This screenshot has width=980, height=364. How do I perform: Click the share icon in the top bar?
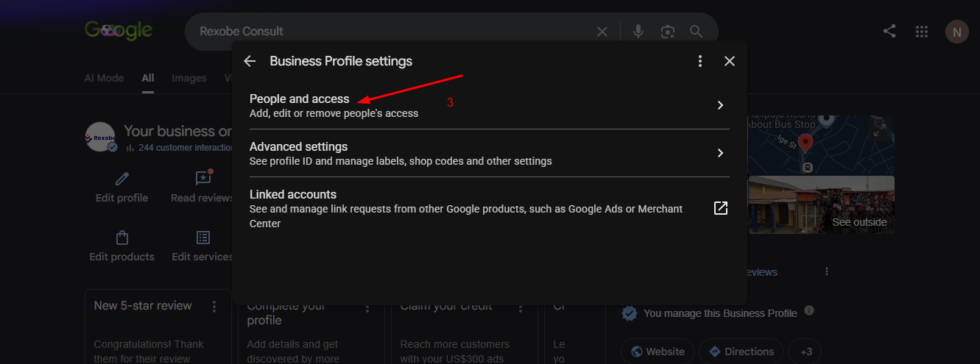pyautogui.click(x=889, y=31)
